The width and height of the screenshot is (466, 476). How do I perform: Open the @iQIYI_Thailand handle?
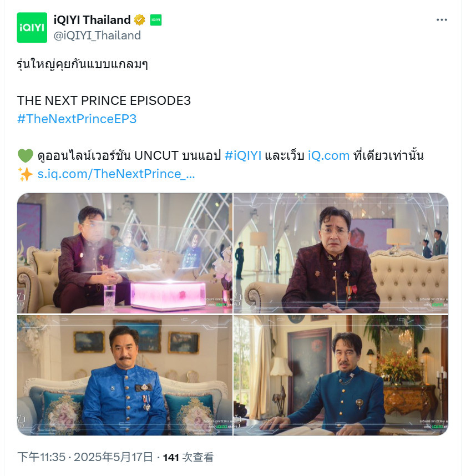[x=97, y=36]
